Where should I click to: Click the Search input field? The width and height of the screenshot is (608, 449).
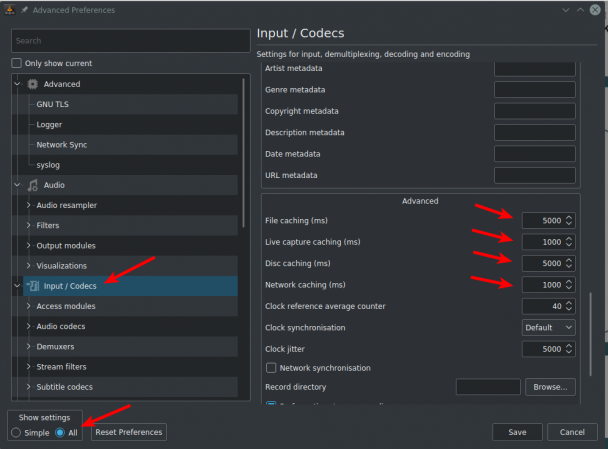[131, 41]
